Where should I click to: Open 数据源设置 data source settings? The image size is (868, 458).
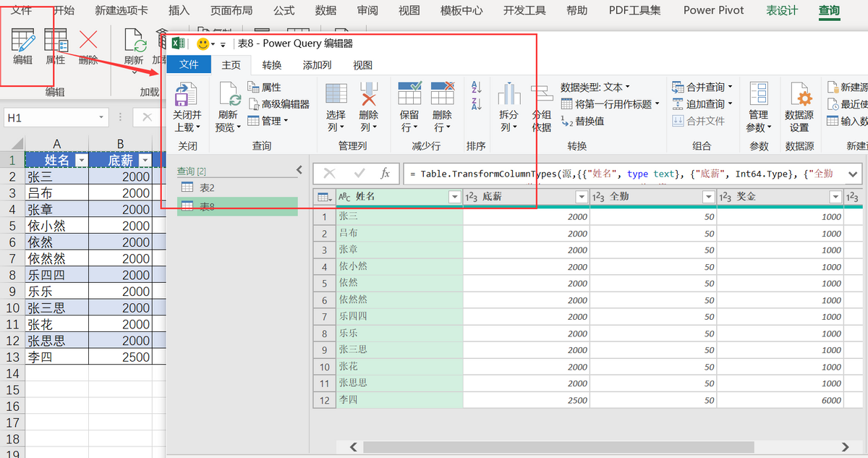pos(799,107)
